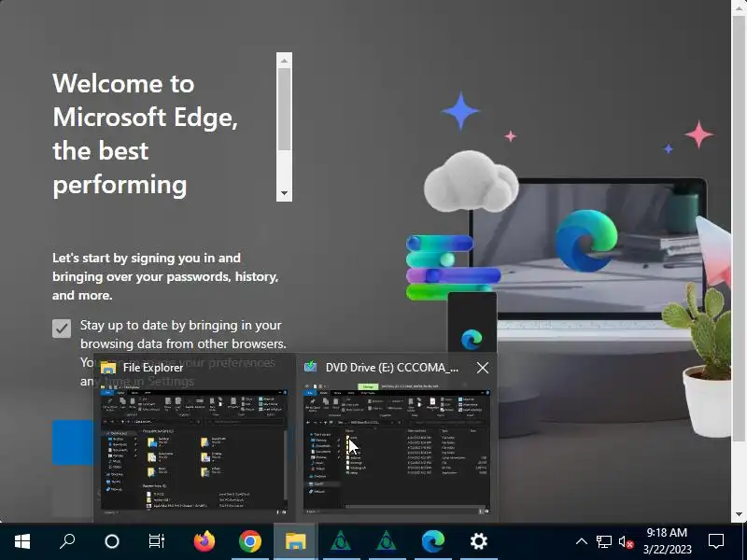Screen dimensions: 747x560
Task: Click the DVD Drive (E:) CCCOMA preview title
Action: pos(392,368)
